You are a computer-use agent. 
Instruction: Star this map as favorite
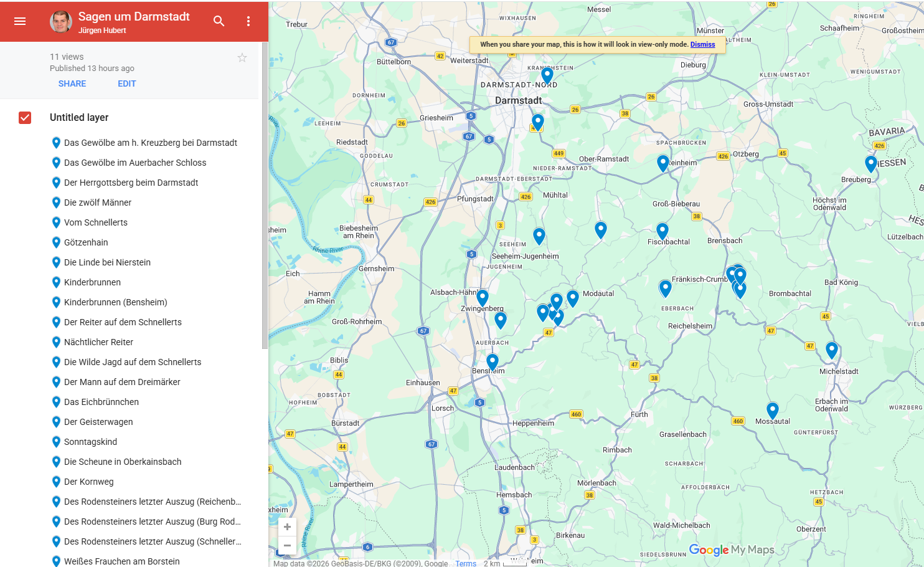coord(242,58)
